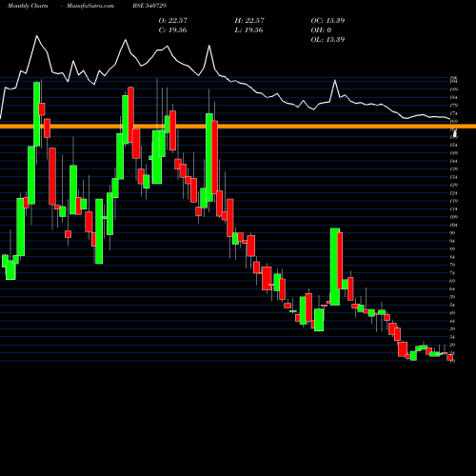This screenshot has height=476, width=476.
Task: Click the 174 price axis label
Action: click(x=454, y=113)
